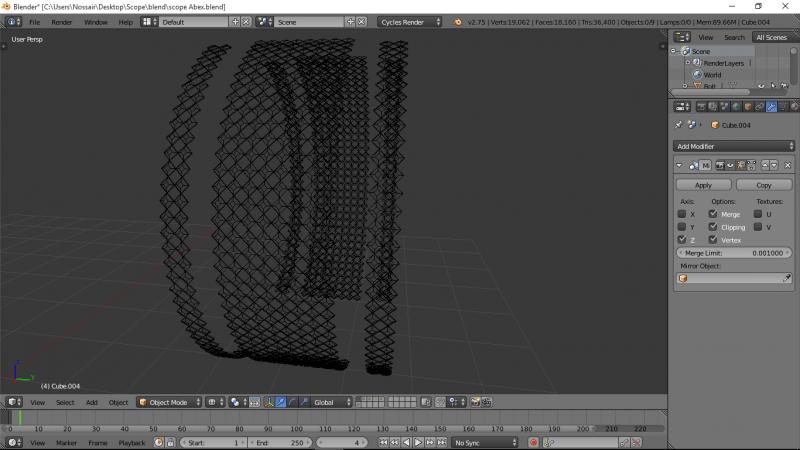Open the Render menu
Screen dimensions: 800x450
(61, 21)
